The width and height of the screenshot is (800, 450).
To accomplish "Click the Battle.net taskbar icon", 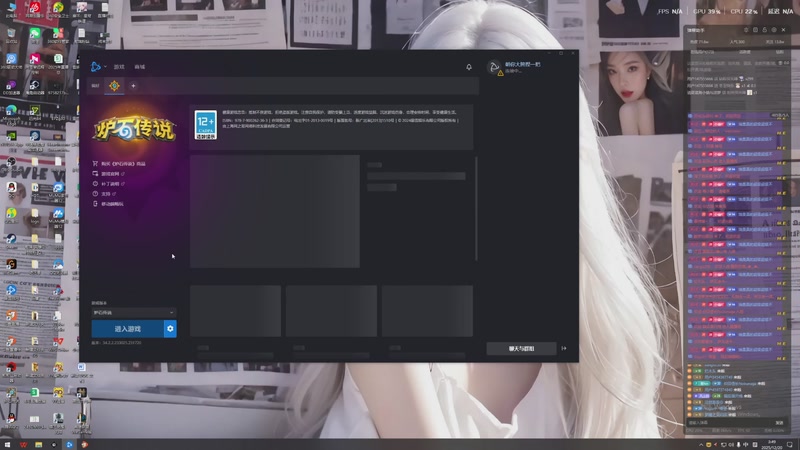I will (x=69, y=445).
